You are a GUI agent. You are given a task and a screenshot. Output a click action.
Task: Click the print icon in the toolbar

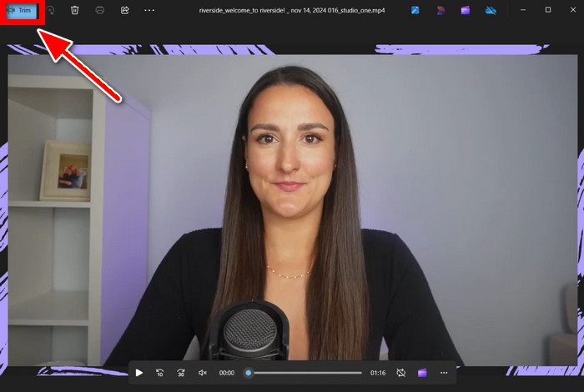(100, 10)
